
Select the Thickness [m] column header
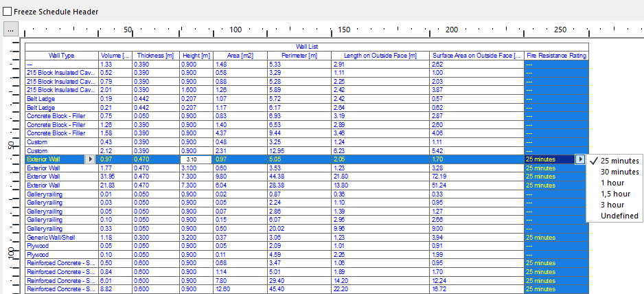click(x=156, y=56)
